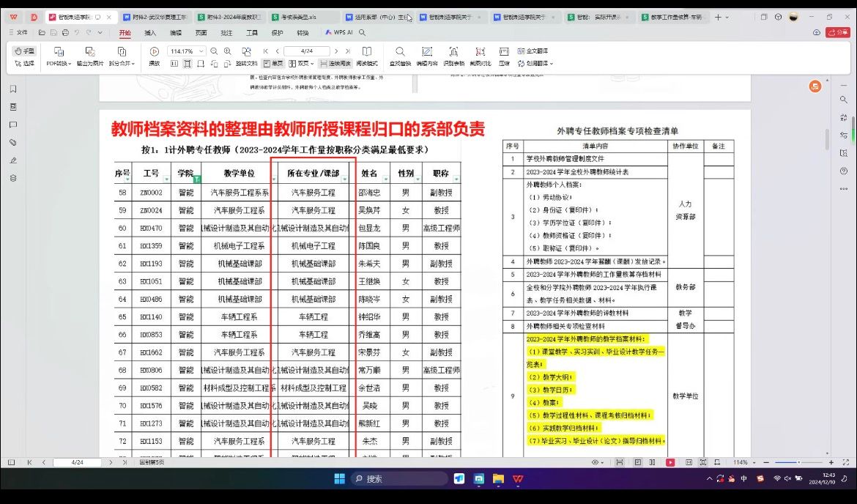The image size is (857, 504).
Task: Select the hand tool (手型)
Action: (x=24, y=51)
